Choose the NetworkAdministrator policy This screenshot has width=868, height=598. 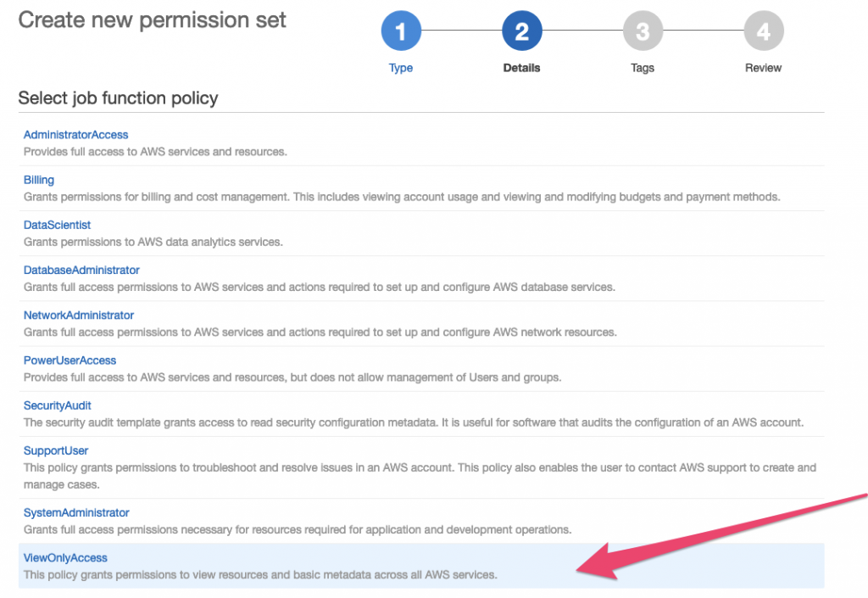point(79,315)
